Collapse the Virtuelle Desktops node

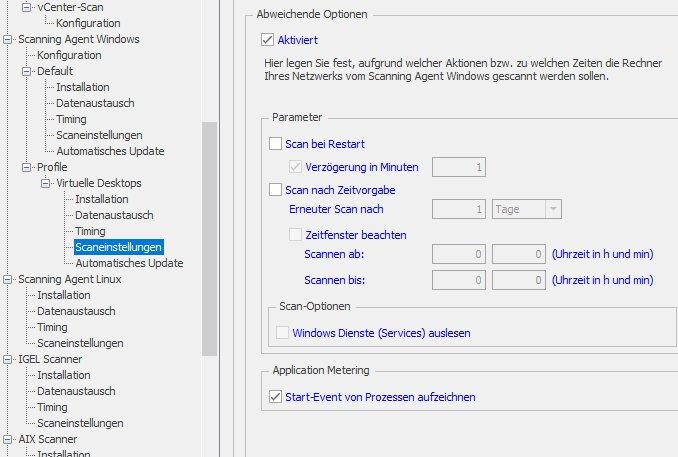tap(45, 183)
